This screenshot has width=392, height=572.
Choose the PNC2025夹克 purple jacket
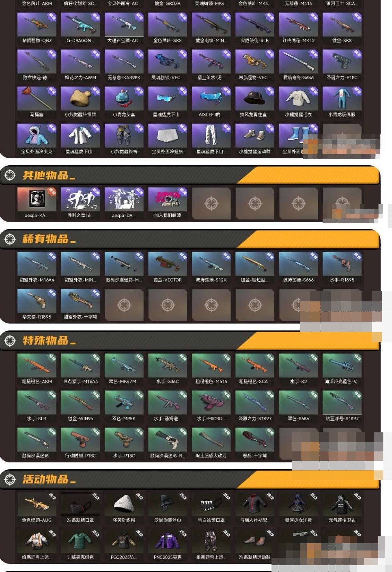tap(168, 545)
